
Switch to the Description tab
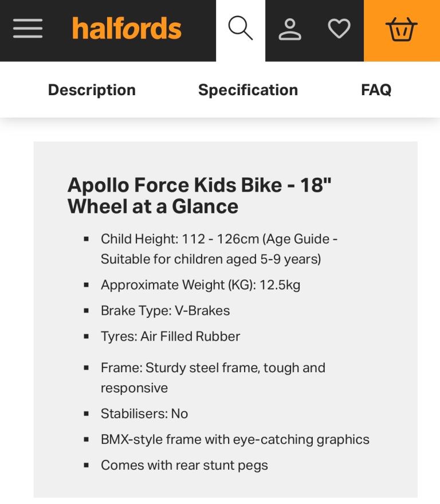[x=92, y=90]
